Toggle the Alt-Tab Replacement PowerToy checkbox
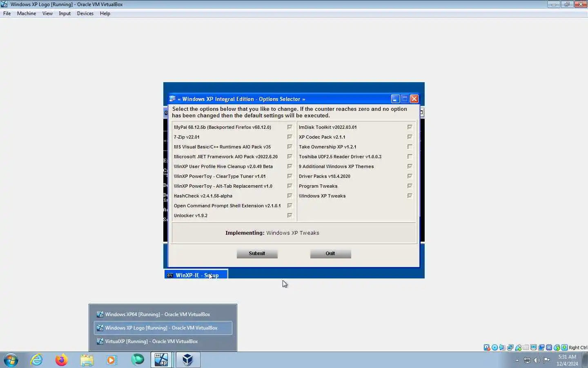Image resolution: width=588 pixels, height=368 pixels. click(290, 186)
